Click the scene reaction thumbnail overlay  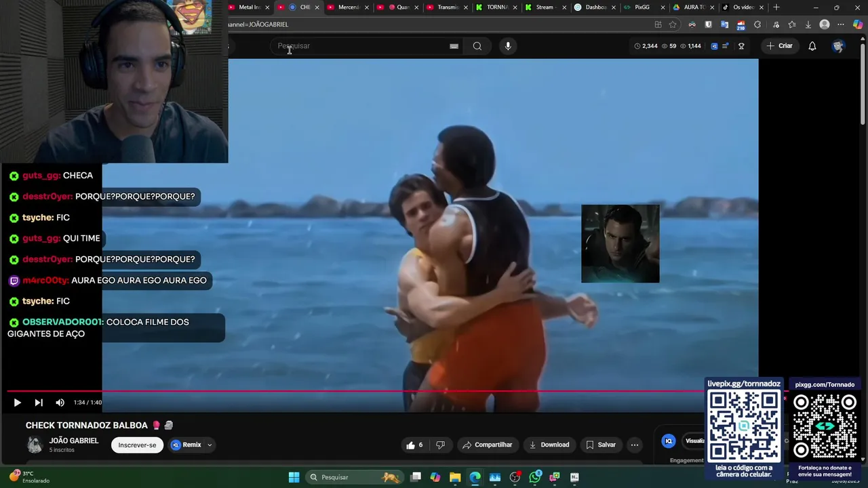[620, 244]
